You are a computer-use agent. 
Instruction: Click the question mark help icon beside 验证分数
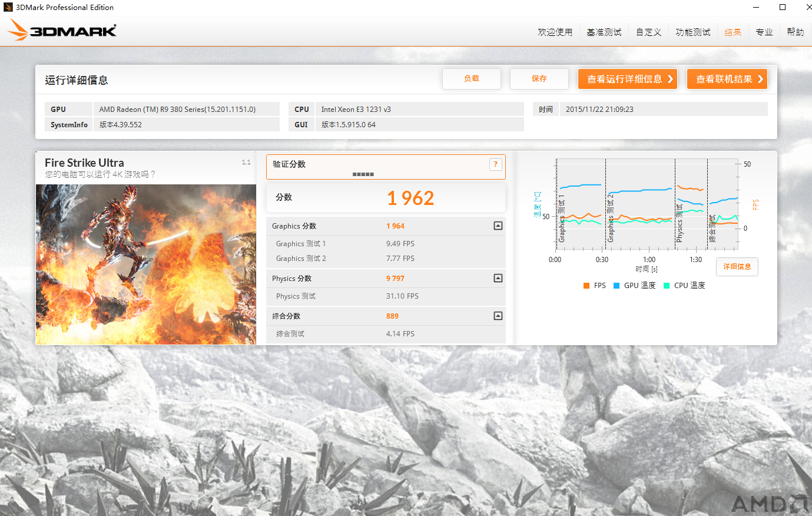pyautogui.click(x=496, y=164)
